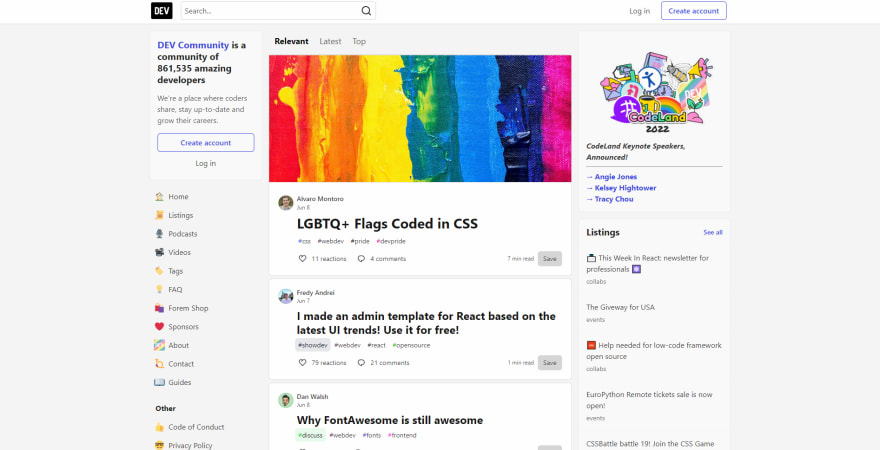Click Log in in the top bar
The width and height of the screenshot is (880, 450).
640,11
